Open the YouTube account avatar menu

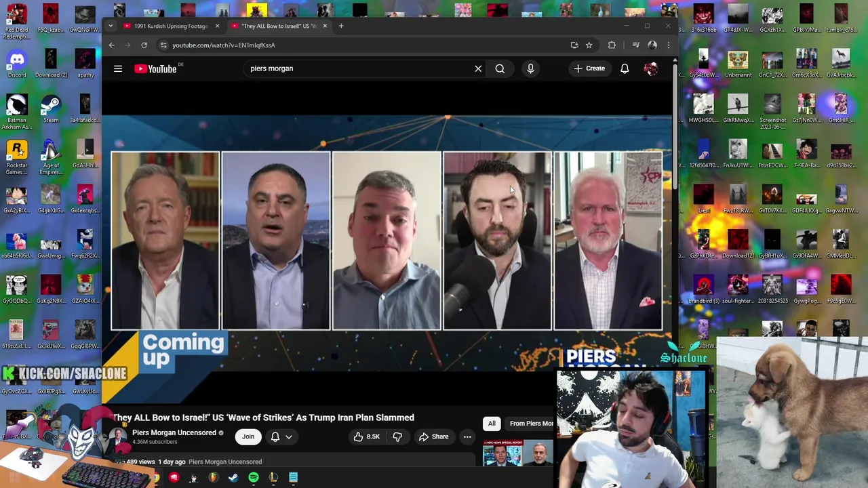(650, 68)
